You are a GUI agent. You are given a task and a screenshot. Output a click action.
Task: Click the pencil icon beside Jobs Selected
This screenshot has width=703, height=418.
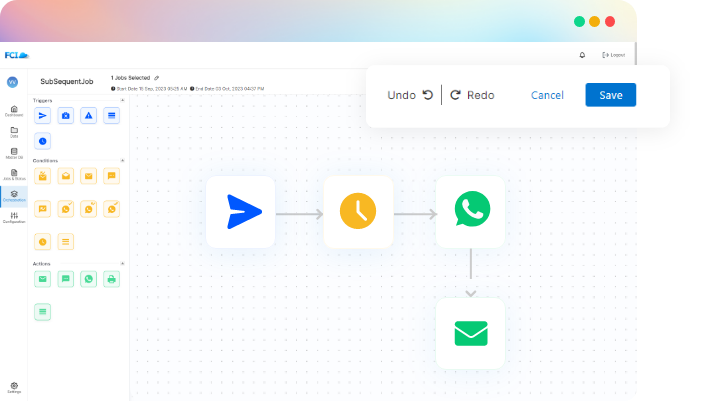[156, 77]
